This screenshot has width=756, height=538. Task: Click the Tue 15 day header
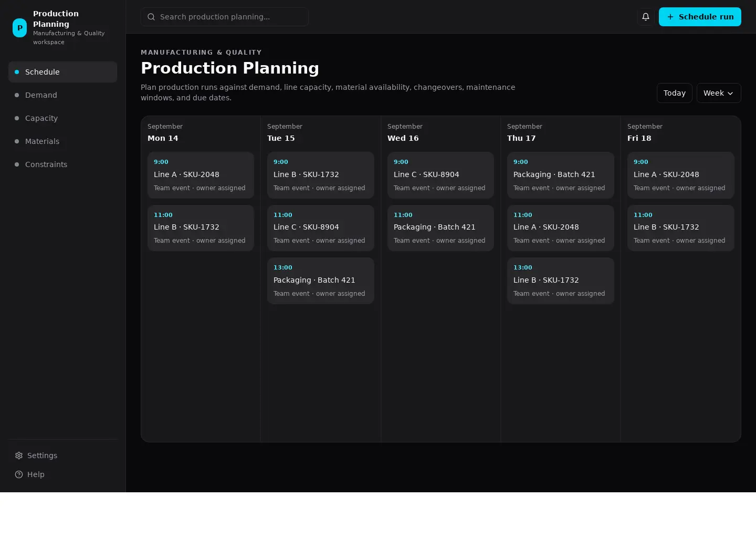point(281,138)
